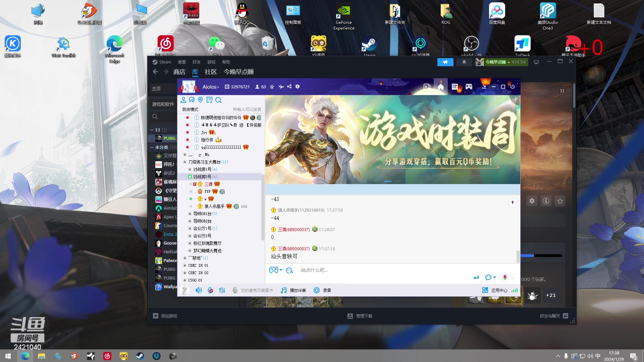Open the 好友 menu in Steam menu bar
Screen dimensions: 644x362
coord(197,62)
